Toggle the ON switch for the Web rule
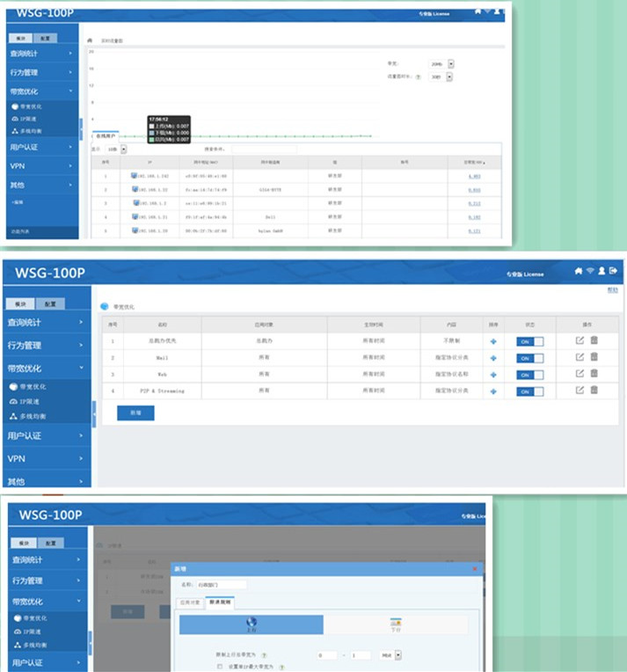Viewport: 627px width, 672px height. 529,375
